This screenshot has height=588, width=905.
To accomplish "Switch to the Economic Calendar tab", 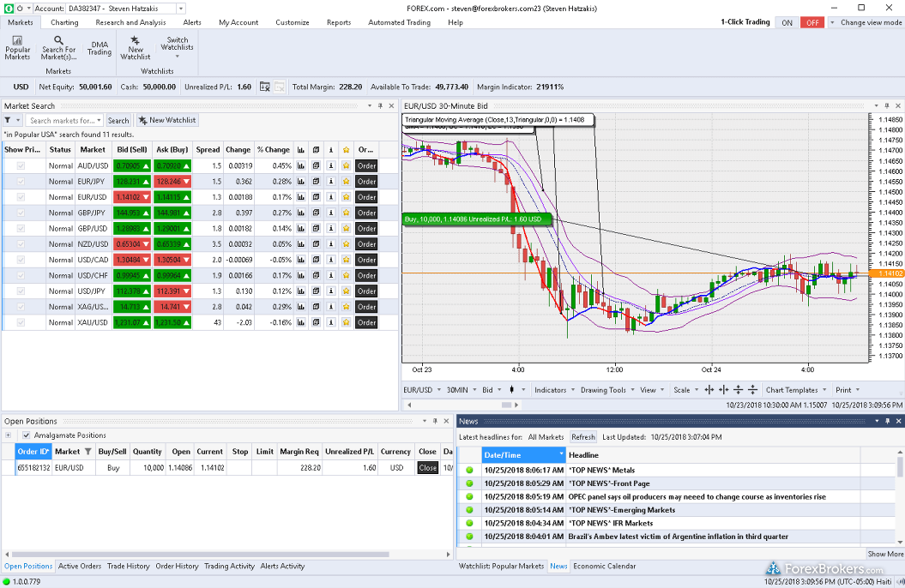I will coord(604,566).
